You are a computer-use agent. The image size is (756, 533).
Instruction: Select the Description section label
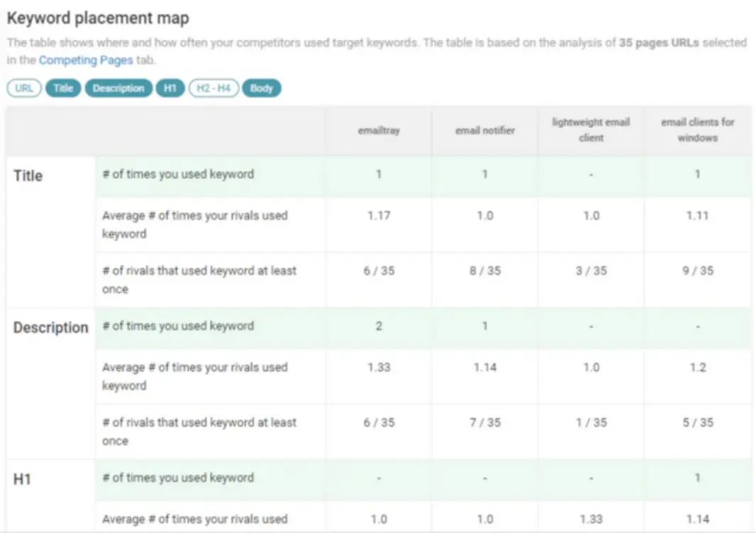point(50,327)
